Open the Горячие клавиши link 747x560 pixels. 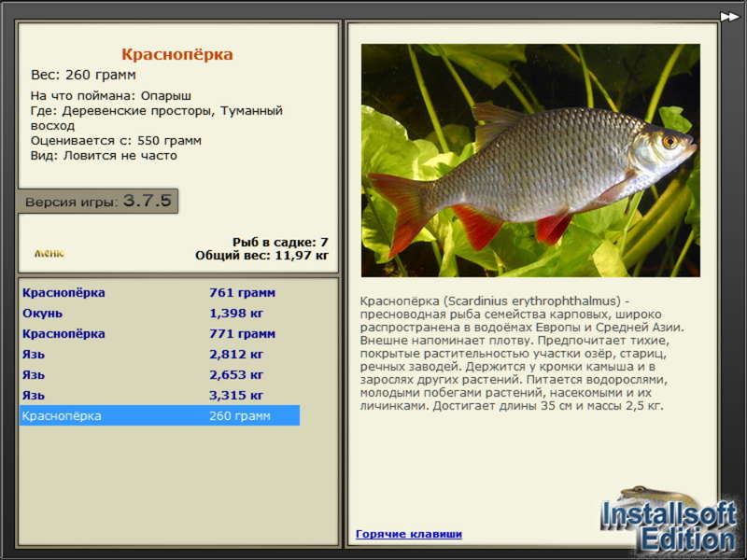409,534
